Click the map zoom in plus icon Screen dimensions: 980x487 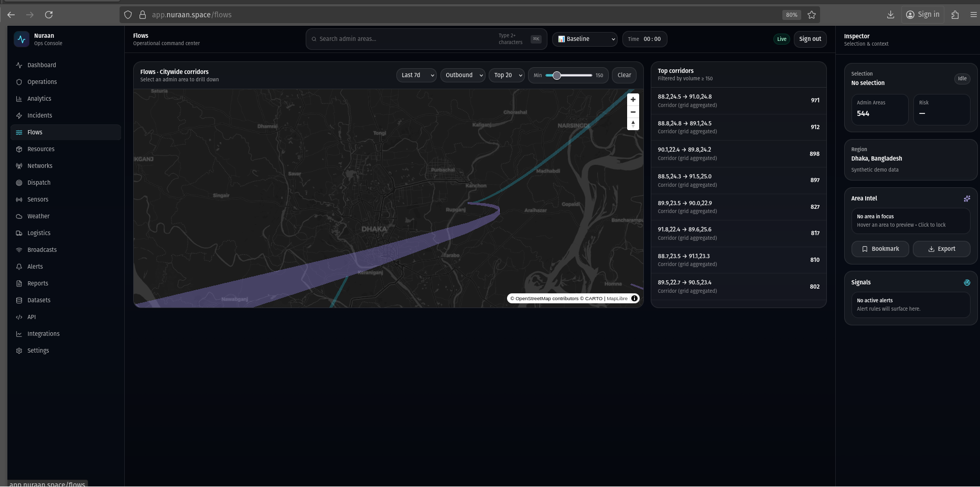click(x=633, y=100)
